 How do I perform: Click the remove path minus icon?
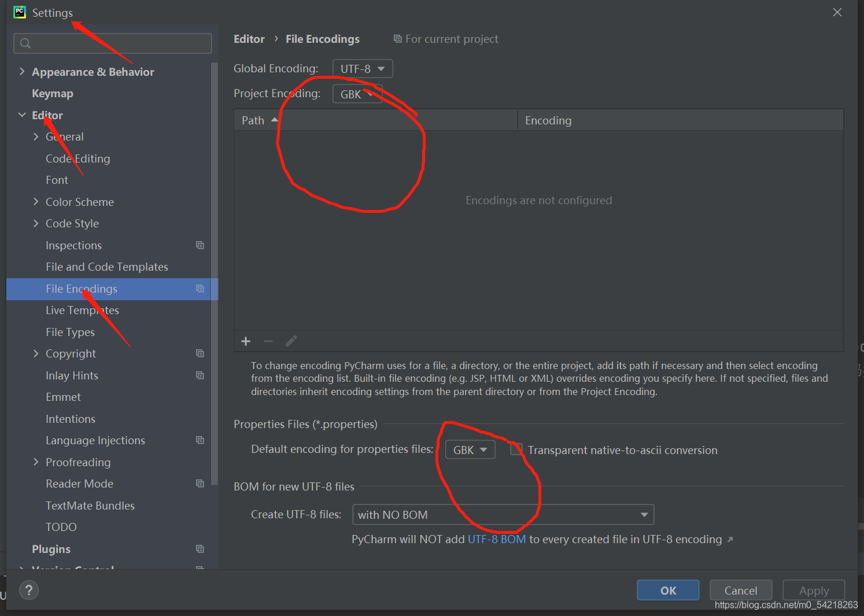click(x=268, y=341)
